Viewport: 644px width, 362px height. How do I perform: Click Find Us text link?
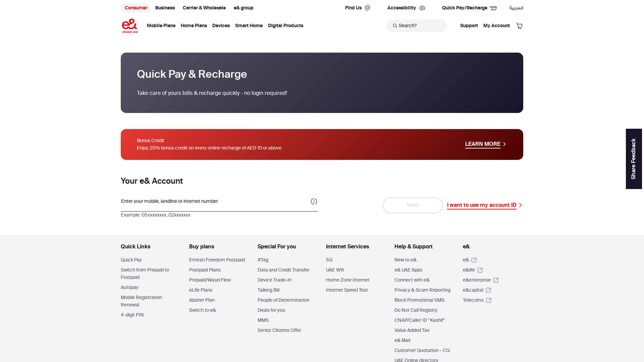pos(353,8)
